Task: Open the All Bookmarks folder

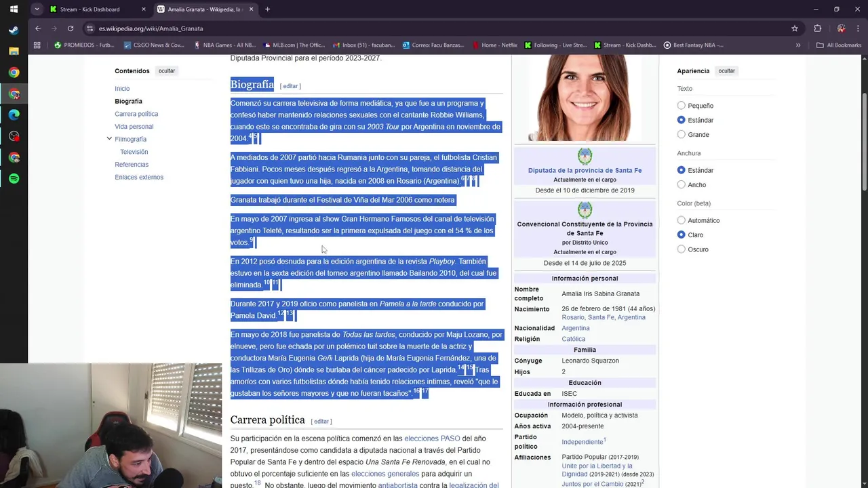Action: point(839,45)
